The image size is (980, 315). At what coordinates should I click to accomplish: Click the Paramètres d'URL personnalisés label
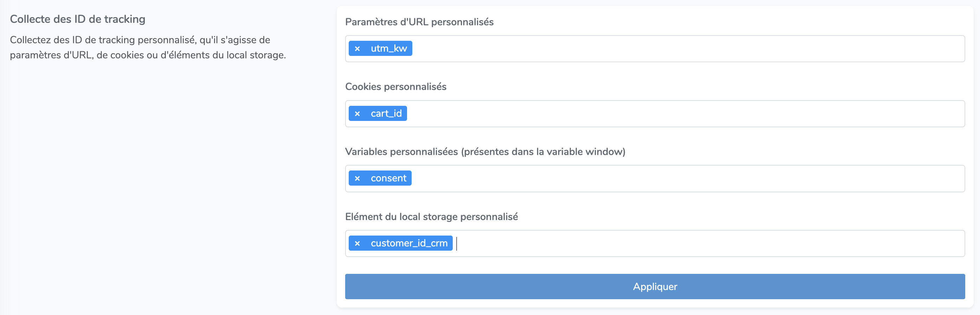point(419,22)
